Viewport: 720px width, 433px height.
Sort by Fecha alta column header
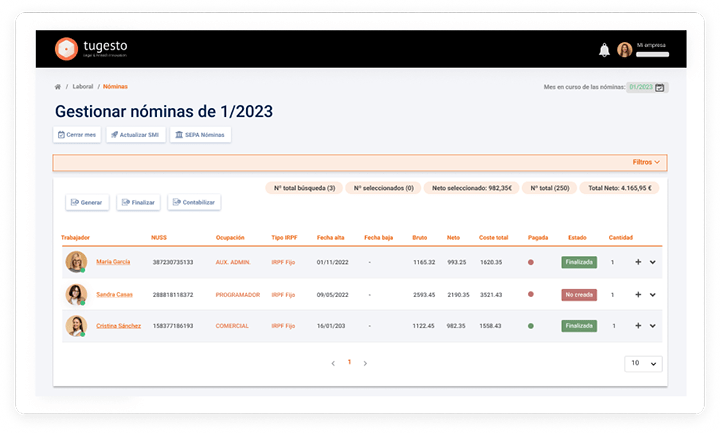[x=331, y=238]
